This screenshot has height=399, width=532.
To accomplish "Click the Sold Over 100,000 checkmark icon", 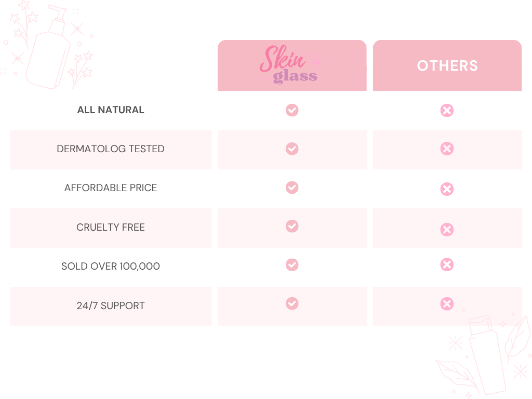I will (292, 265).
